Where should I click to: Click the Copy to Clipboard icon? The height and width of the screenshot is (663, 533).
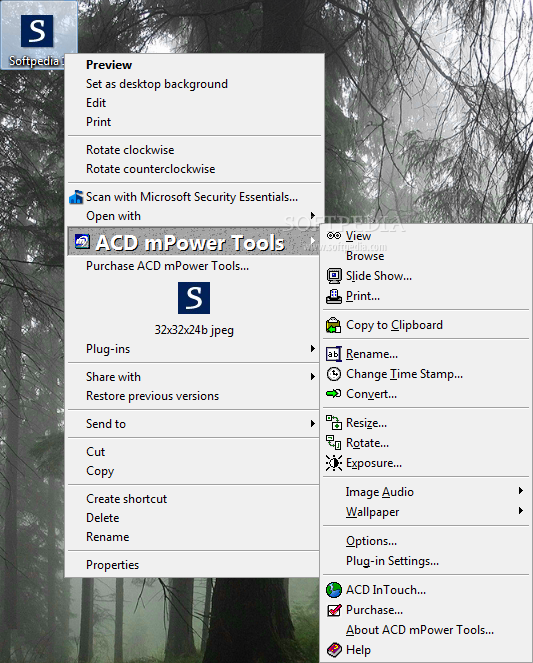pos(333,325)
